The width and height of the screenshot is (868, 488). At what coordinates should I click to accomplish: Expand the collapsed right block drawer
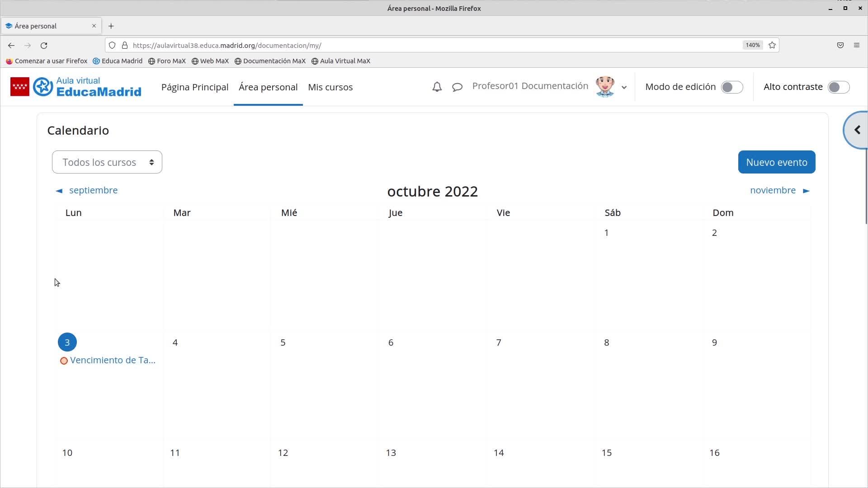(857, 130)
